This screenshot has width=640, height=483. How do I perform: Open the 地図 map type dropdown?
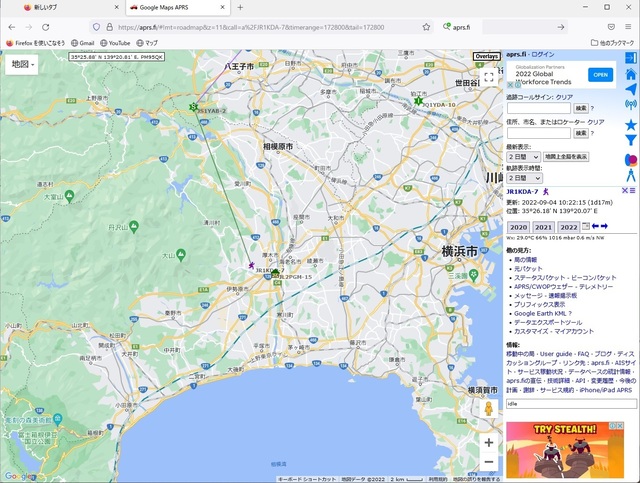22,64
